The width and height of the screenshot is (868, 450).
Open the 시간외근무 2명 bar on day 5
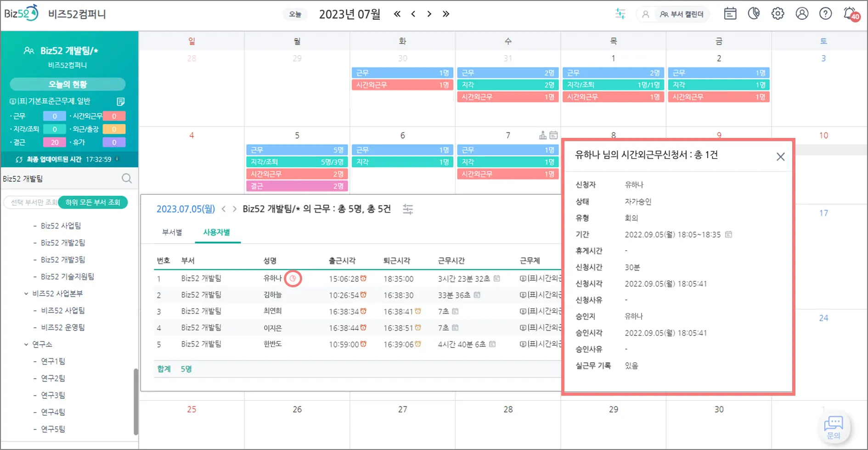pos(297,174)
